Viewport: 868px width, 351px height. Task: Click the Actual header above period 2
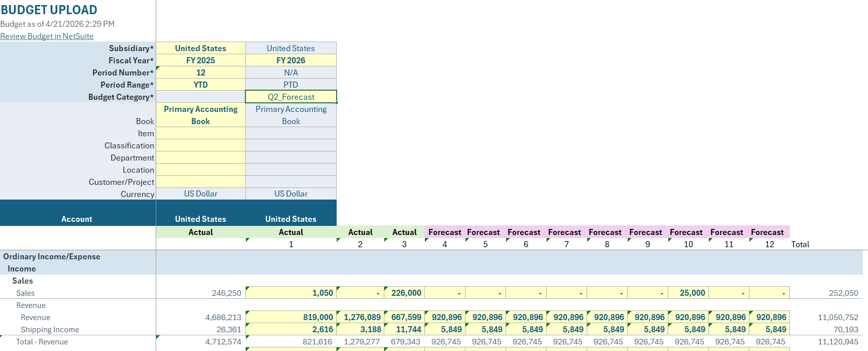click(x=360, y=232)
